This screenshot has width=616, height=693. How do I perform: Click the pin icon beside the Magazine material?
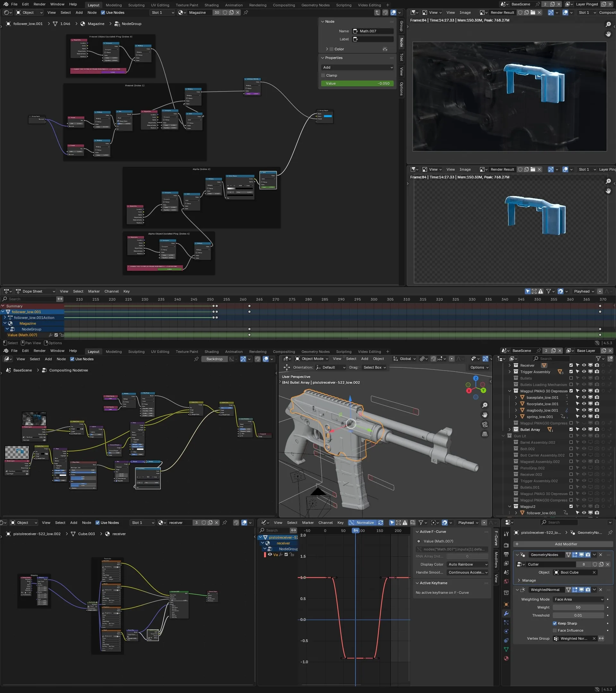pyautogui.click(x=246, y=13)
